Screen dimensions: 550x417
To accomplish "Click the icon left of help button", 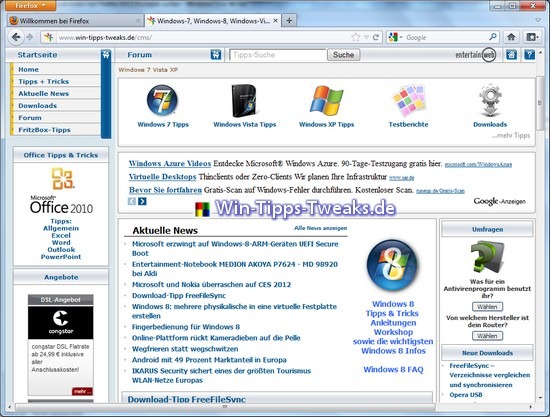I will point(511,55).
